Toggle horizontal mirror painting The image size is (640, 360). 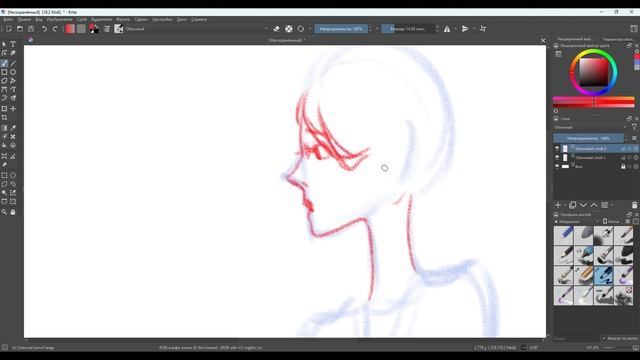pyautogui.click(x=447, y=29)
